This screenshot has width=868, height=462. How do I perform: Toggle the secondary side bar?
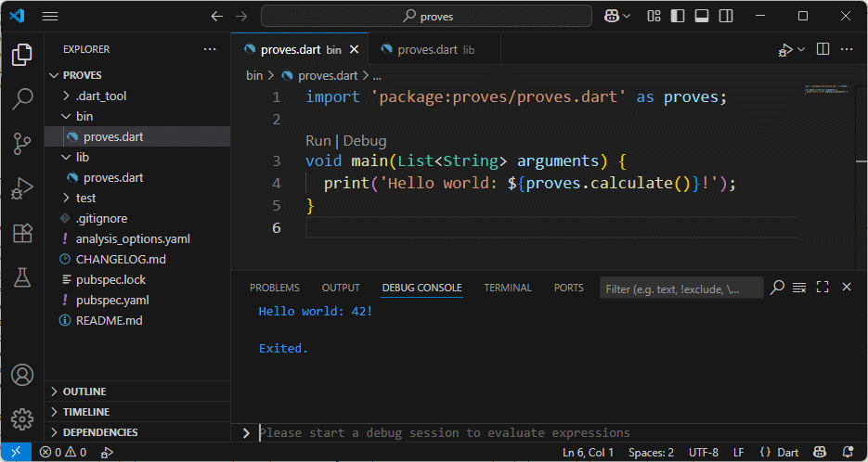point(726,16)
